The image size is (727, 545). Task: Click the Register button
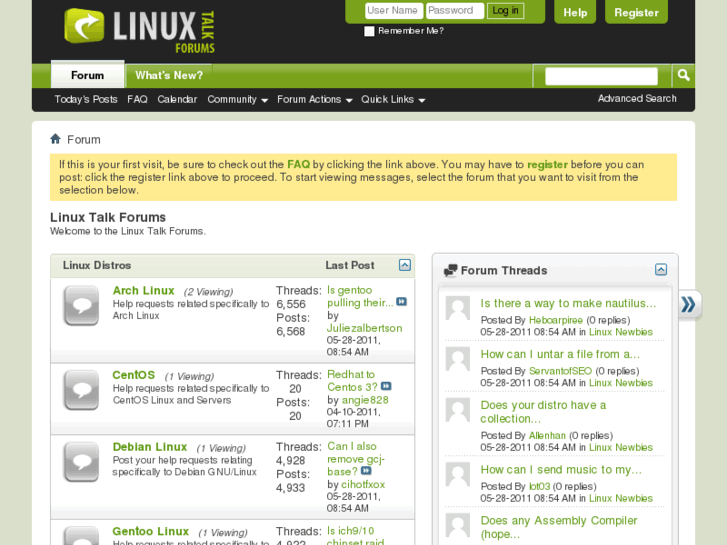pyautogui.click(x=636, y=12)
